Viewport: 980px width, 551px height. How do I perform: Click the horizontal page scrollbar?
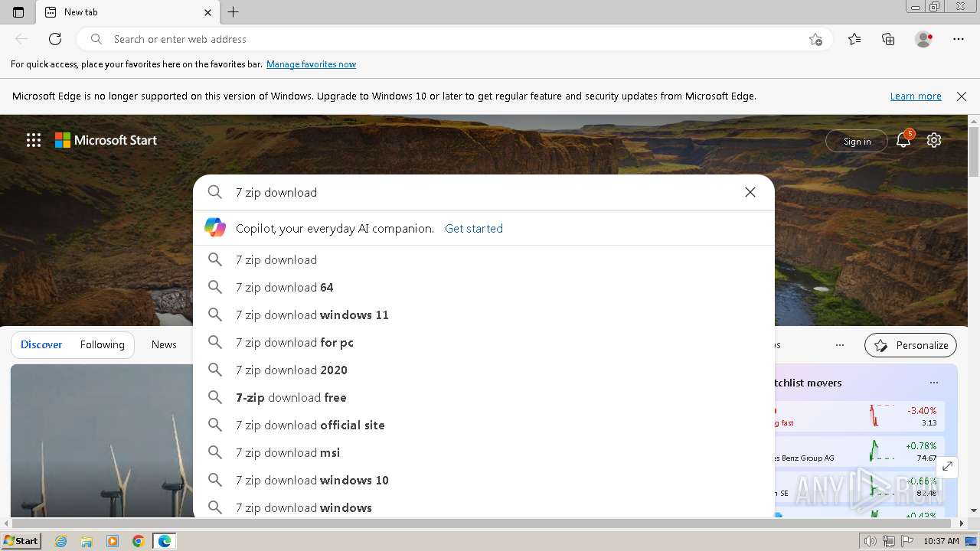click(482, 523)
